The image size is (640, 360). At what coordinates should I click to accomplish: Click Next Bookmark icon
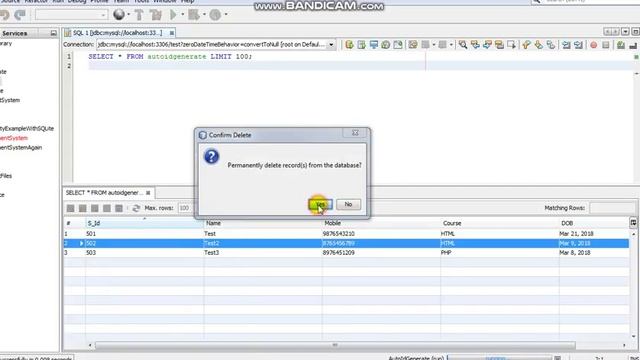539,44
